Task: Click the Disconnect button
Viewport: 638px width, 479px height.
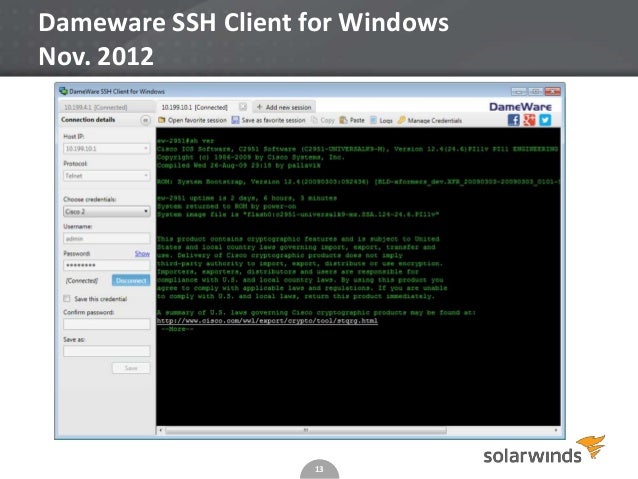Action: pyautogui.click(x=131, y=280)
